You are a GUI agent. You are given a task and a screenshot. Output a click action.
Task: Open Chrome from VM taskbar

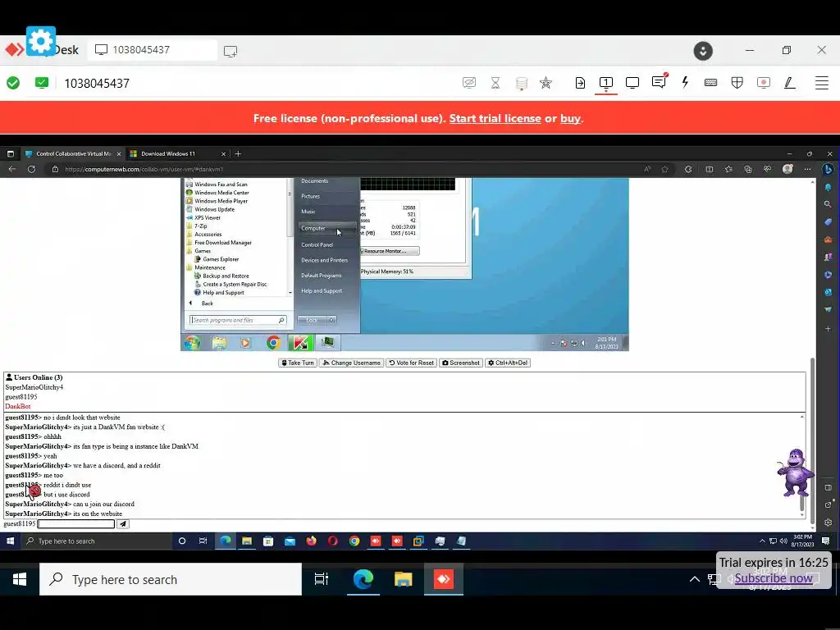pyautogui.click(x=273, y=342)
